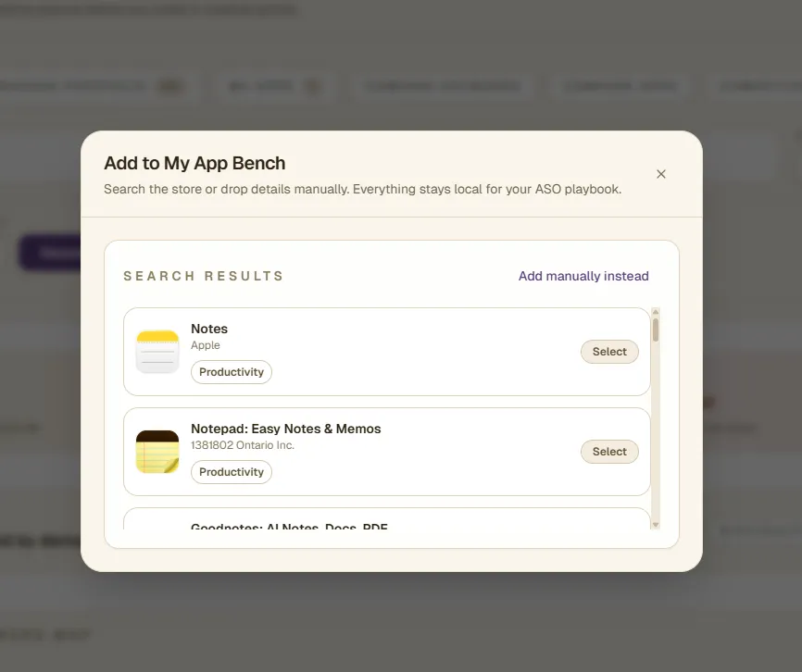Click the Notepad: Easy Notes & Memos title

click(x=285, y=429)
